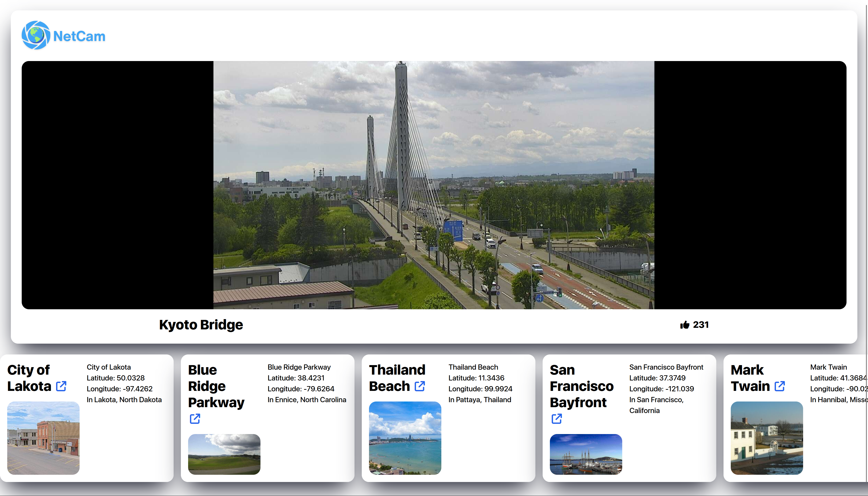Click the NetCam brand text

(79, 36)
